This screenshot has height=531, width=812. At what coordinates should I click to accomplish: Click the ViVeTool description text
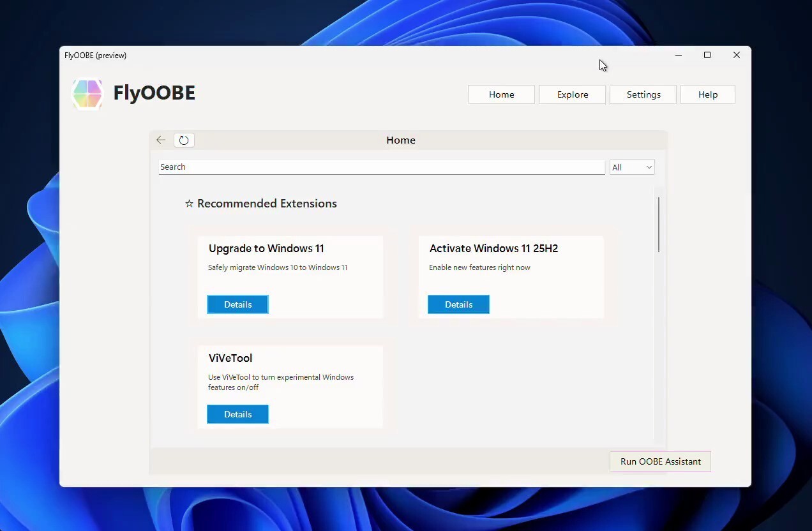tap(281, 382)
